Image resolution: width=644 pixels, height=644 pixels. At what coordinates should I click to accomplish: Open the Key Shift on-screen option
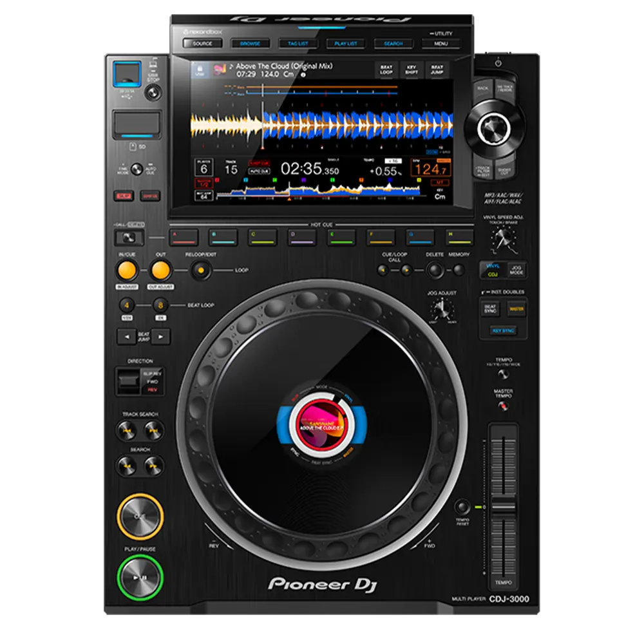pyautogui.click(x=411, y=70)
